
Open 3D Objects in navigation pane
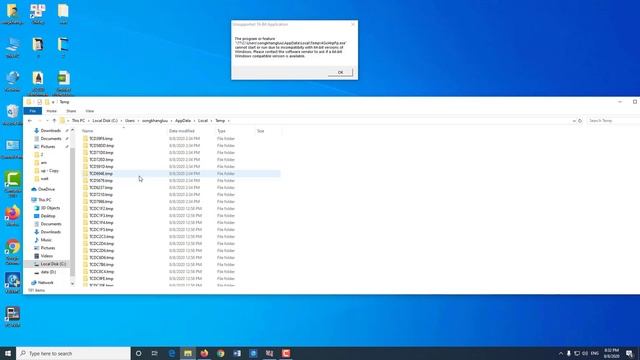(50, 208)
